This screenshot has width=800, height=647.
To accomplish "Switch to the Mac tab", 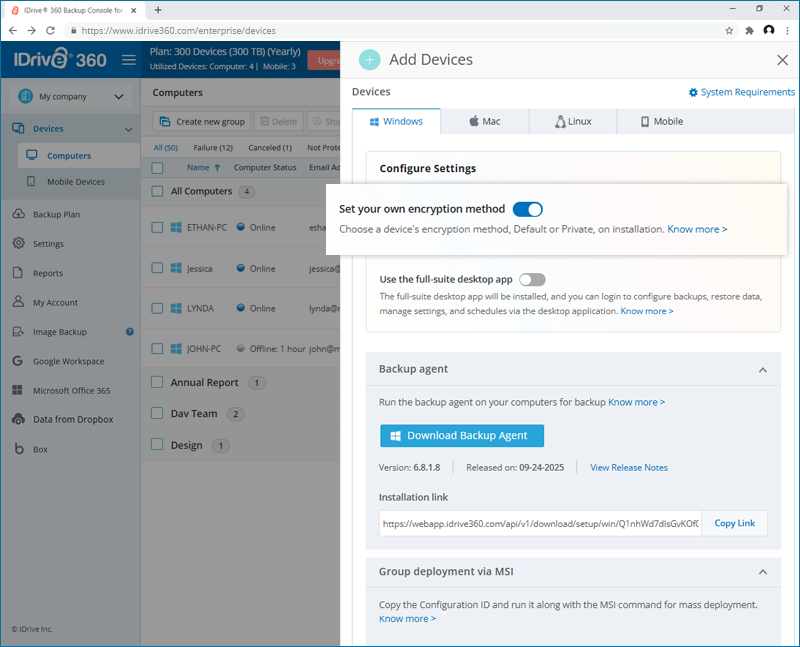I will tap(485, 121).
